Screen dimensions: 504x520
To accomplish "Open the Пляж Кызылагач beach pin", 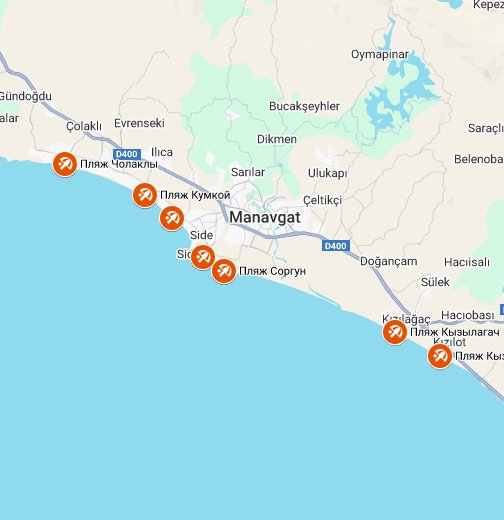I will [395, 332].
